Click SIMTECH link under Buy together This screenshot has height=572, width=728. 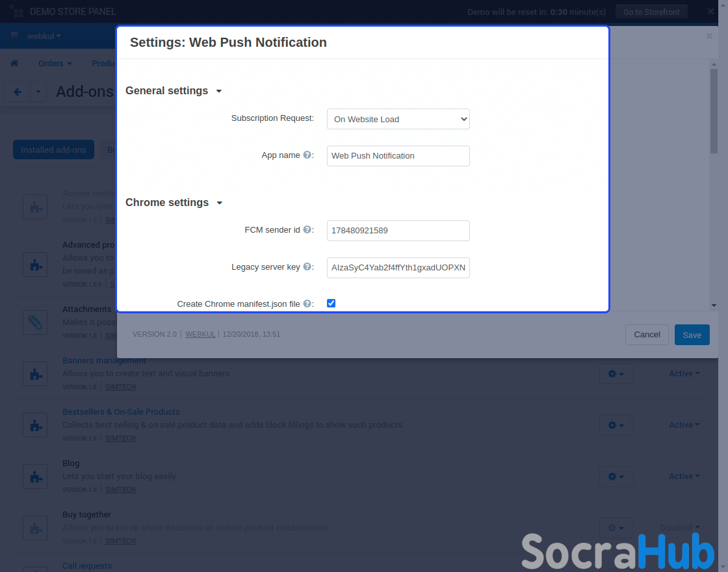click(120, 541)
